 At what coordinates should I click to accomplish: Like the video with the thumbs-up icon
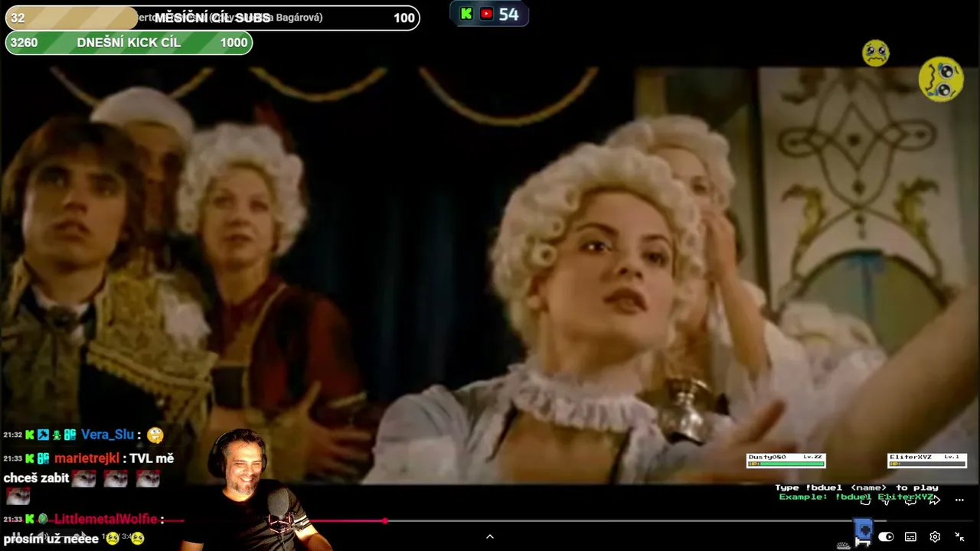pyautogui.click(x=864, y=501)
